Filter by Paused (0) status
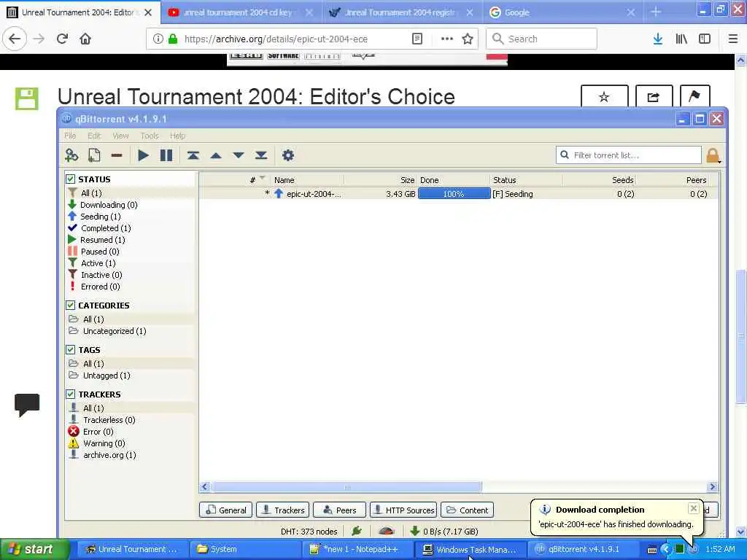The width and height of the screenshot is (747, 560). [x=99, y=252]
